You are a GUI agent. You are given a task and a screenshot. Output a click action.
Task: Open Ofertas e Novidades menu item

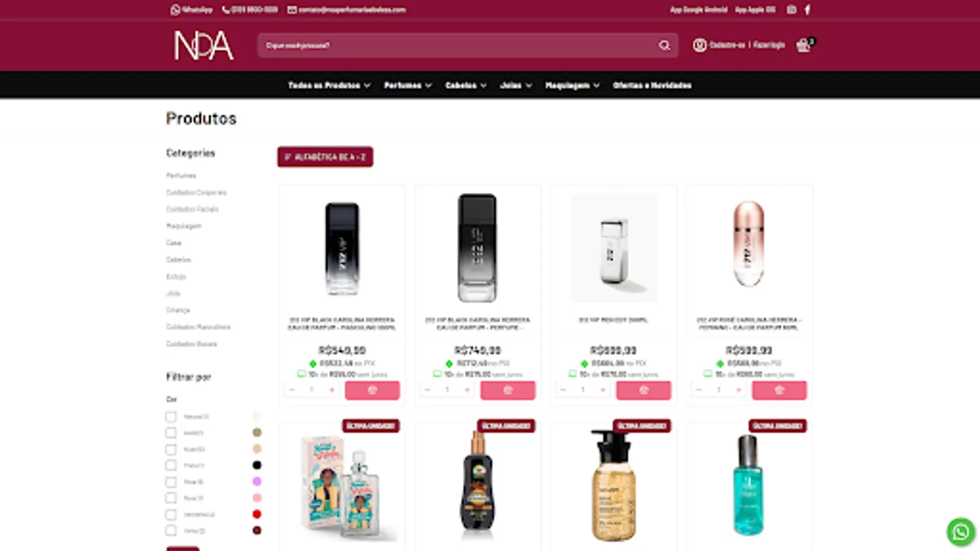click(652, 85)
